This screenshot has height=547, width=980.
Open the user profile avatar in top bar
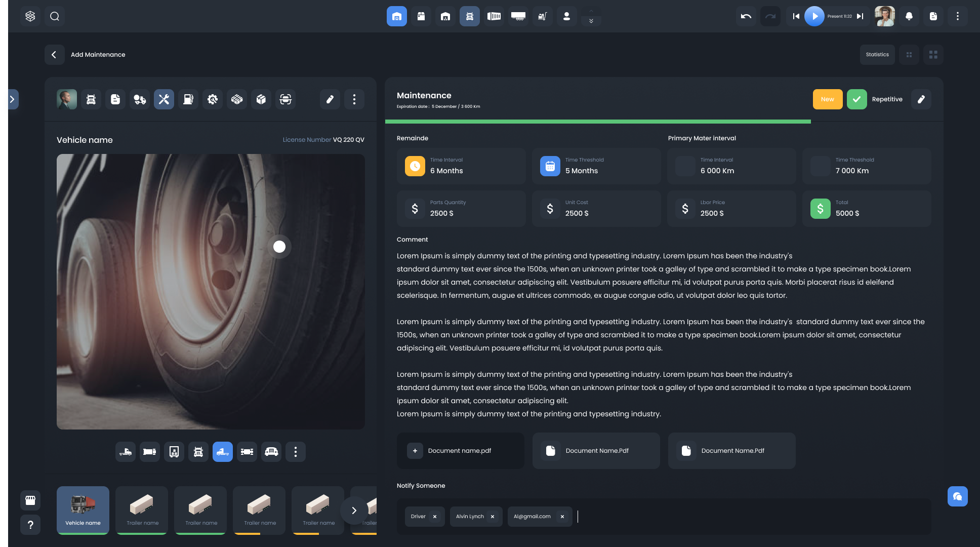885,16
